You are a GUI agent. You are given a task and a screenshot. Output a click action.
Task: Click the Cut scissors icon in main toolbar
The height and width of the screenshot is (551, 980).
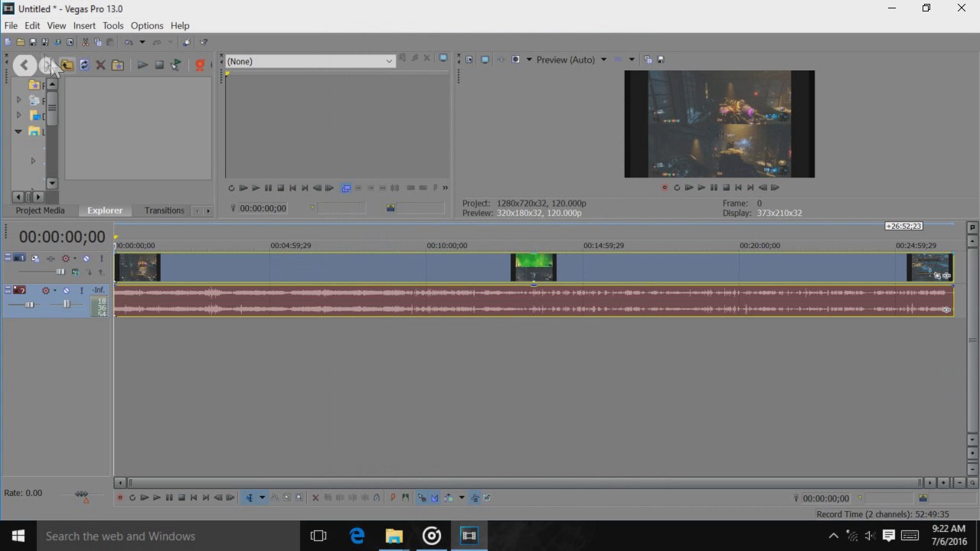85,42
